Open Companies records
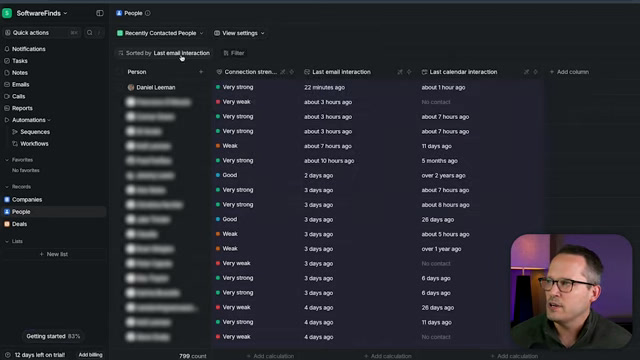 27,200
